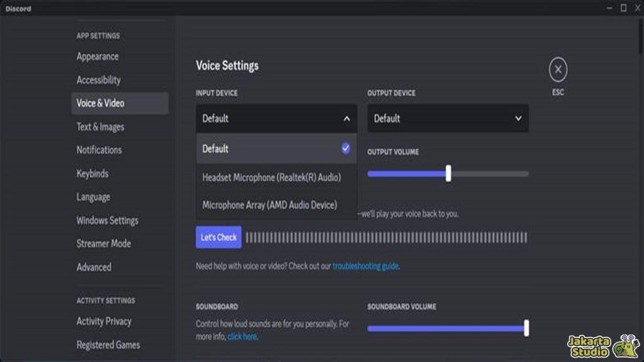Select the checked Default input option
Image resolution: width=644 pixels, height=362 pixels.
coord(277,148)
